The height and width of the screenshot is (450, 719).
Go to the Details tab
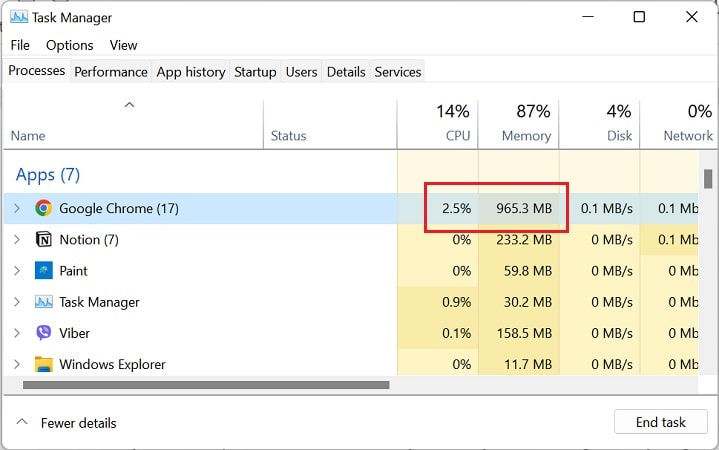tap(346, 72)
